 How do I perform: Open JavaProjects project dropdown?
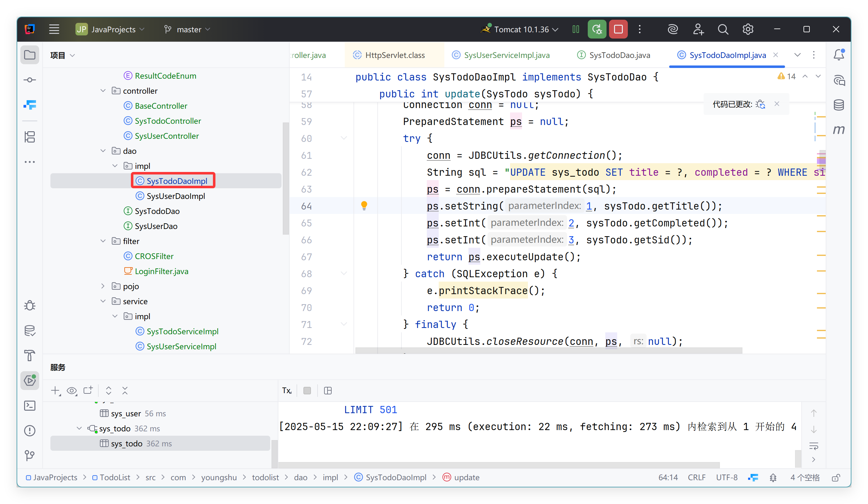(110, 29)
